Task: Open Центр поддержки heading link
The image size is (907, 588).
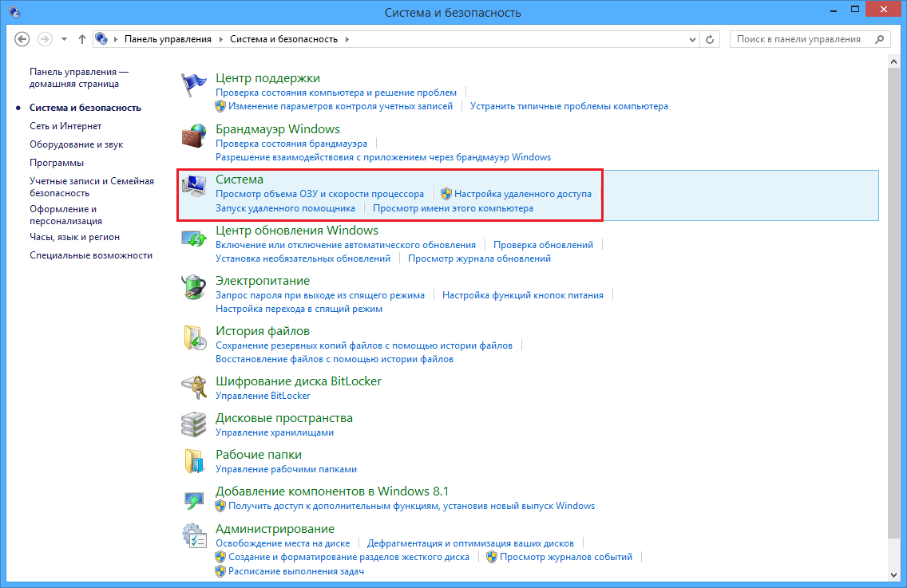Action: [267, 78]
